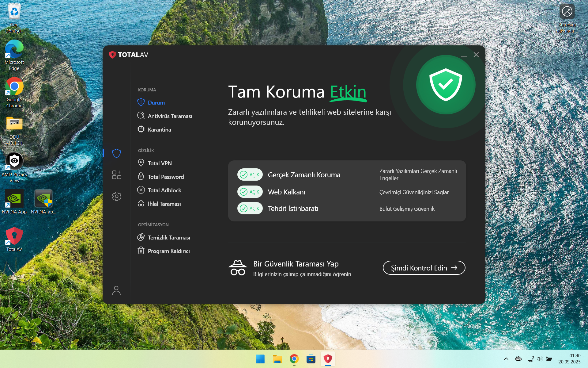Click the pie chart icon for Temizlik Taraması
Image resolution: width=588 pixels, height=368 pixels.
tap(141, 237)
